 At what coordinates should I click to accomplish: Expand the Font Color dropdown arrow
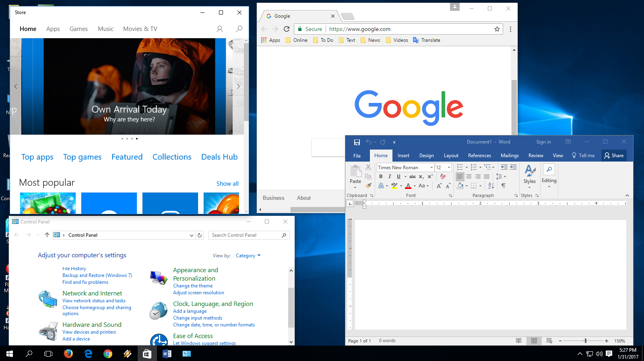[415, 186]
